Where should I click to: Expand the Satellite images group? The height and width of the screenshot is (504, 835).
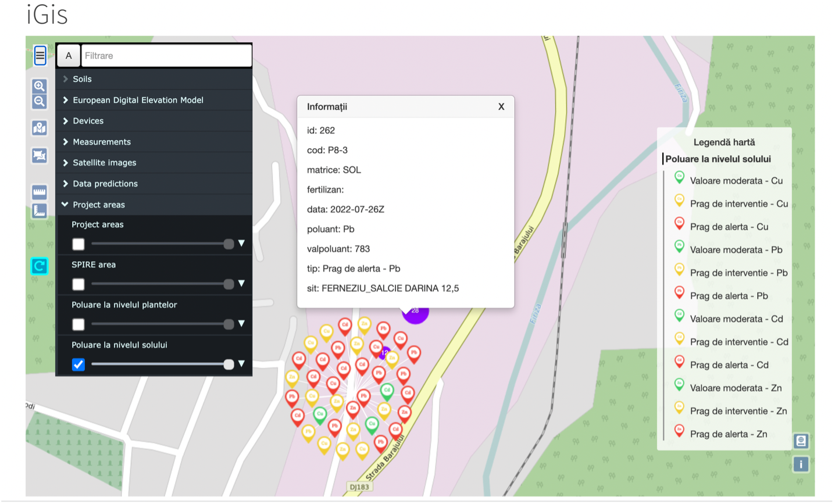click(104, 163)
